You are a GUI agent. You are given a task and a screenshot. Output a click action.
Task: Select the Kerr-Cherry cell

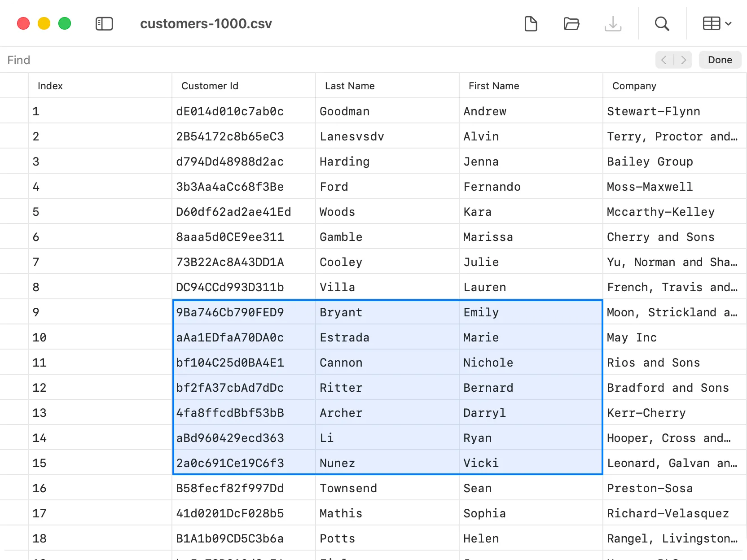(x=675, y=412)
